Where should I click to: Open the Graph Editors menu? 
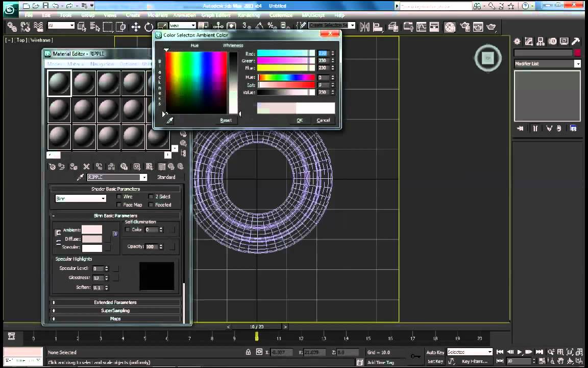(x=215, y=15)
